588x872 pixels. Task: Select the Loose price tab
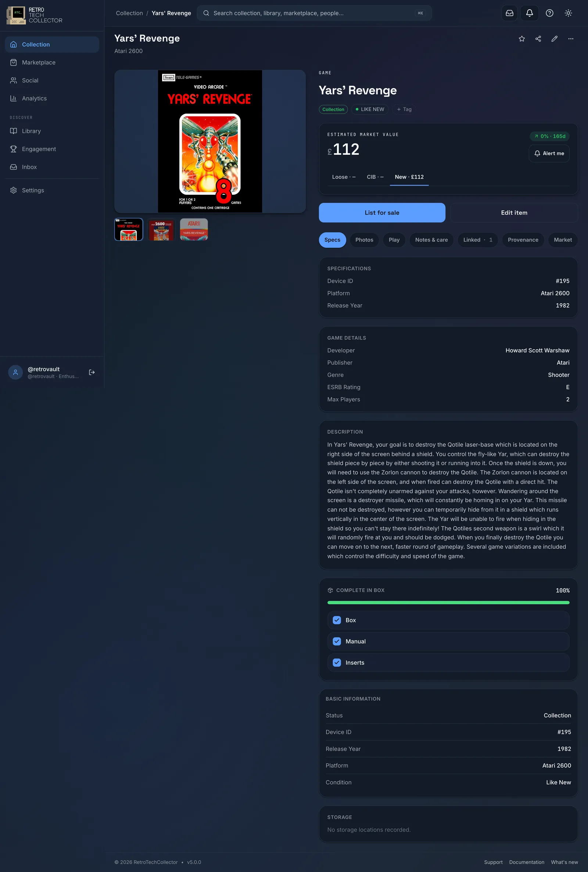pos(344,177)
